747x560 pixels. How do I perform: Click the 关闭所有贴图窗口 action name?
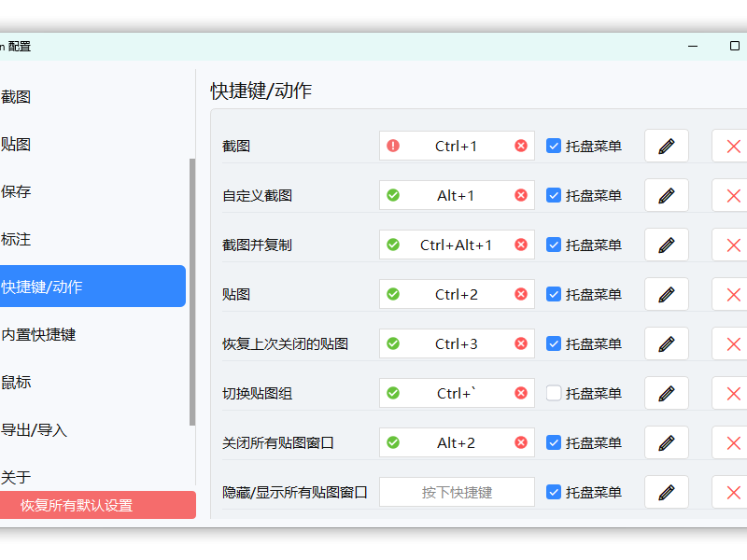278,443
